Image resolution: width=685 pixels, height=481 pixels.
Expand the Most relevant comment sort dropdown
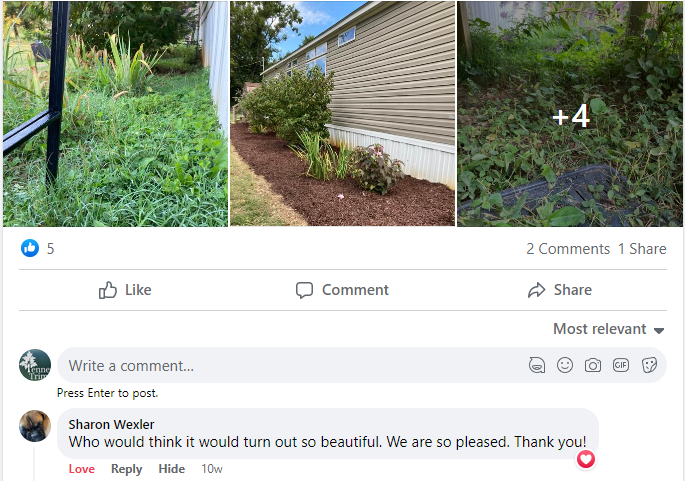pos(609,329)
